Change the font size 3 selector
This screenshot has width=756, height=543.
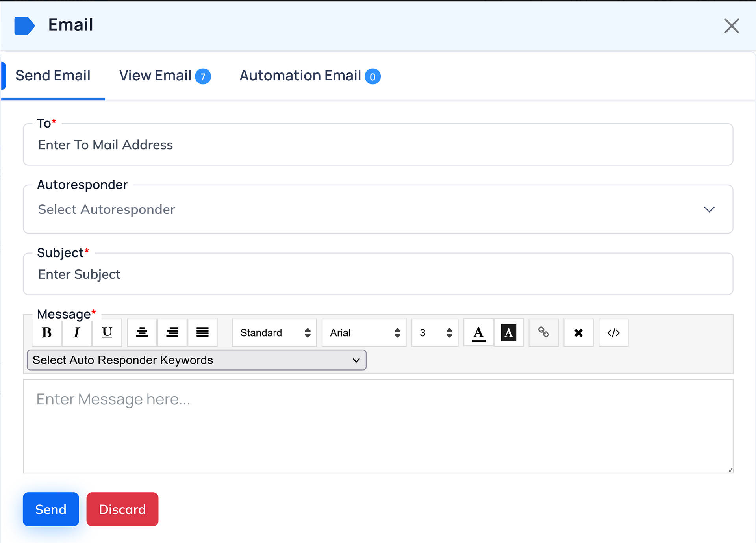pos(435,333)
